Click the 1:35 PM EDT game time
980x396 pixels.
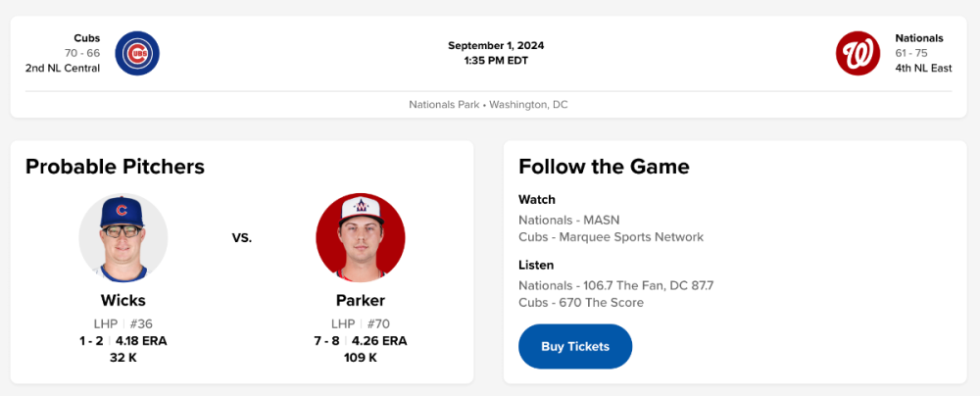496,60
